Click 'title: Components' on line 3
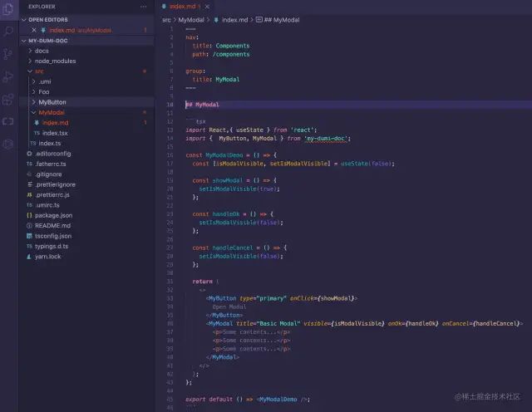Screen dimensions: 532x412 221,46
